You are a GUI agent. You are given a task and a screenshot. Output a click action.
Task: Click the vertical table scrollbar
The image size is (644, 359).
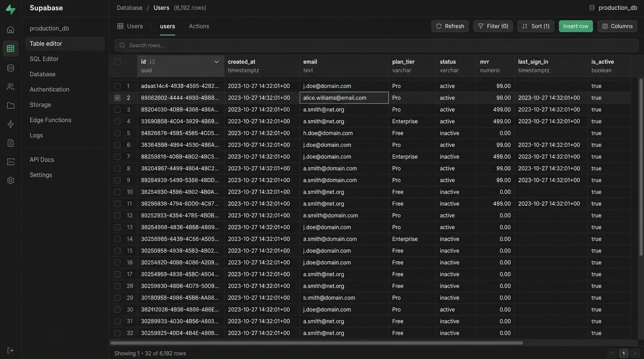(641, 167)
